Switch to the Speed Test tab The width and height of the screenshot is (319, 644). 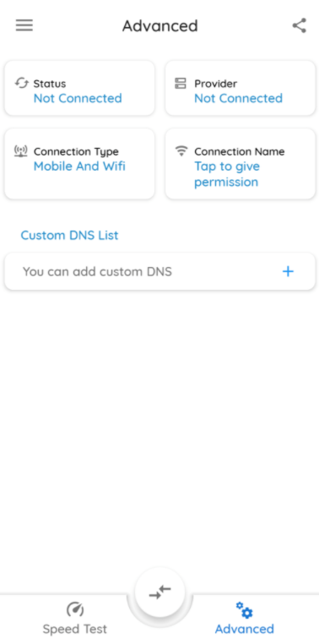75,619
